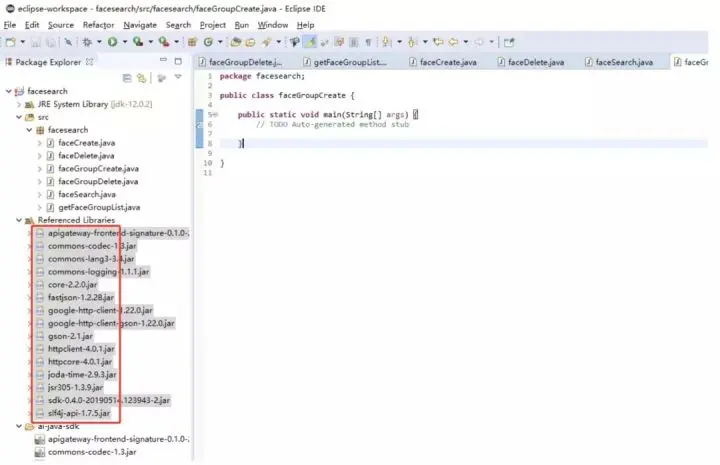
Task: Collapse All in Package Explorer toolbar
Action: (127, 78)
